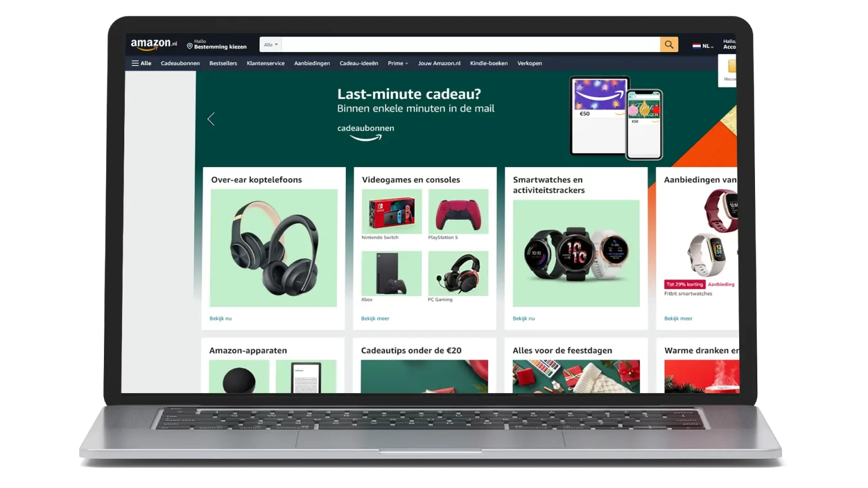Click the Smartwatches en activiteitstrackers heading
Viewport: 868px width, 488px height.
coord(549,185)
